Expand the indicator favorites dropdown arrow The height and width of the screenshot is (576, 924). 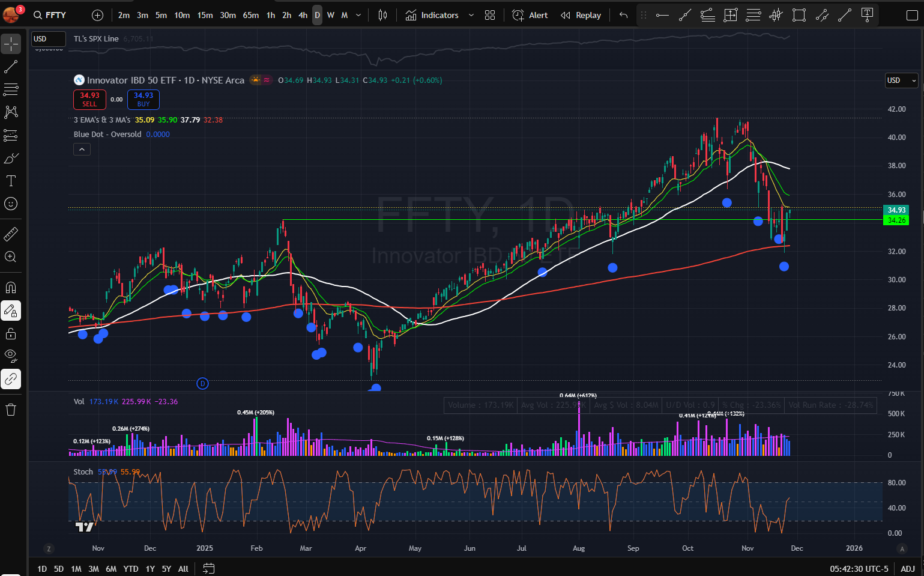pyautogui.click(x=471, y=15)
